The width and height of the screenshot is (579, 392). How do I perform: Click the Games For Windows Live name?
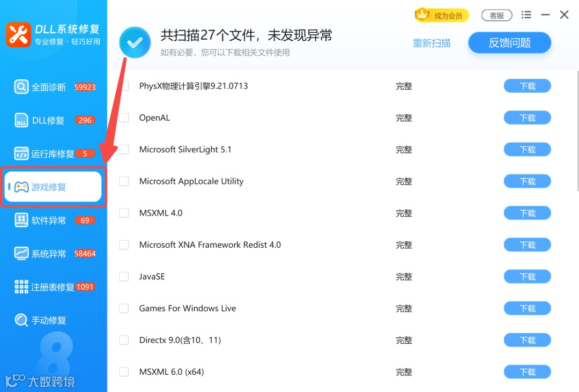click(188, 308)
